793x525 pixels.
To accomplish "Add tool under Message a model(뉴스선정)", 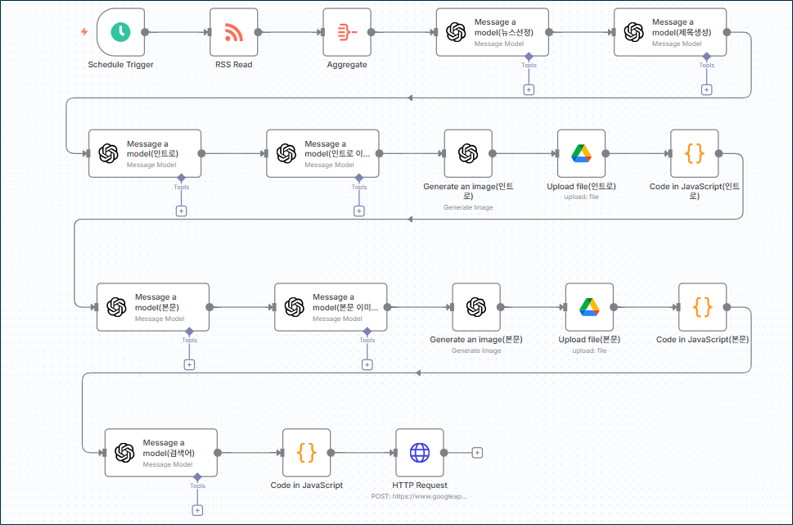I will point(528,90).
